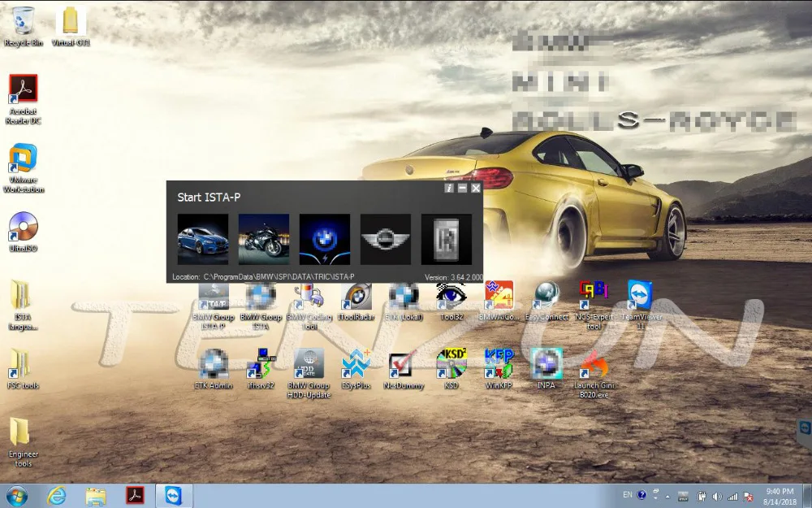This screenshot has height=508, width=812.
Task: Open the Action Center flag icon
Action: [x=749, y=497]
